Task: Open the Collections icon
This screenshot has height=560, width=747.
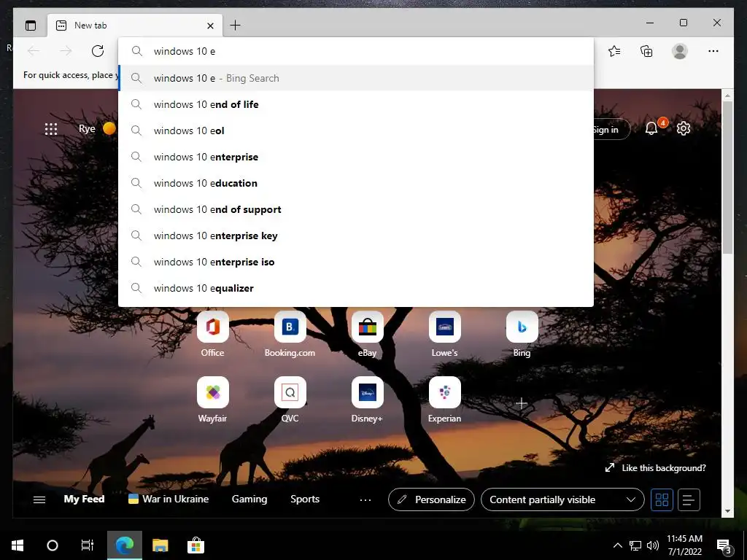Action: pos(646,51)
